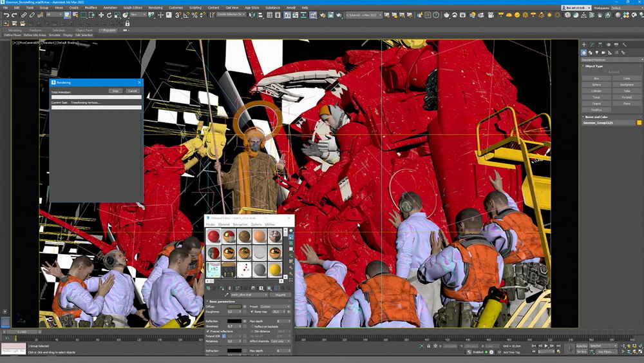Screen dimensions: 644x363
Task: Click the Redo arrow in main toolbar
Action: point(14,15)
